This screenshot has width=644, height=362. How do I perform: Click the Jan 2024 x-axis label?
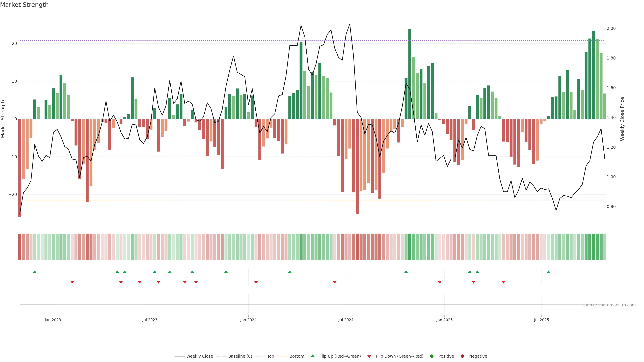pos(248,320)
